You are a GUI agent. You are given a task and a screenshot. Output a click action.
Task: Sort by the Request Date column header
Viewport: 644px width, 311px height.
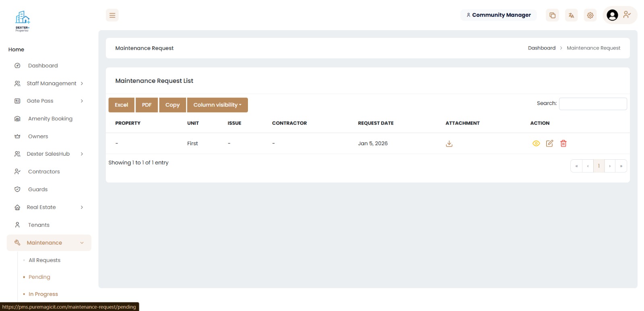[x=376, y=123]
